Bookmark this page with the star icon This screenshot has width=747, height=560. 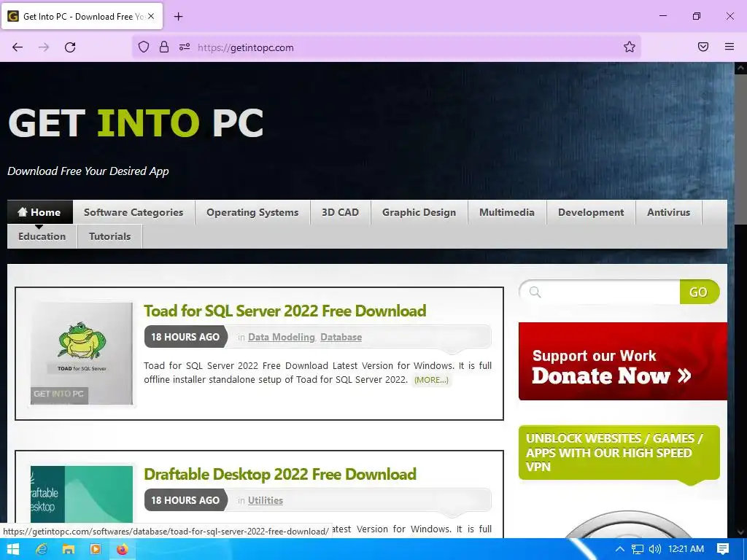click(x=630, y=47)
